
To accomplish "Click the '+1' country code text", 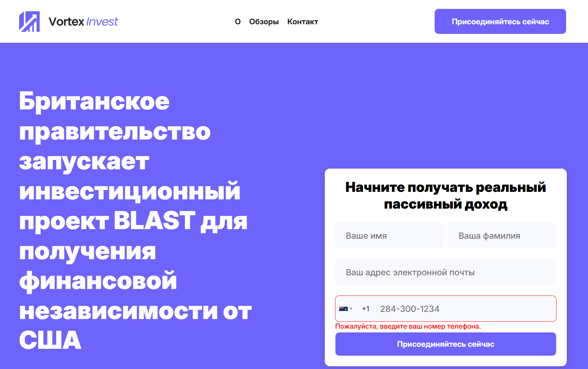I will pos(365,308).
